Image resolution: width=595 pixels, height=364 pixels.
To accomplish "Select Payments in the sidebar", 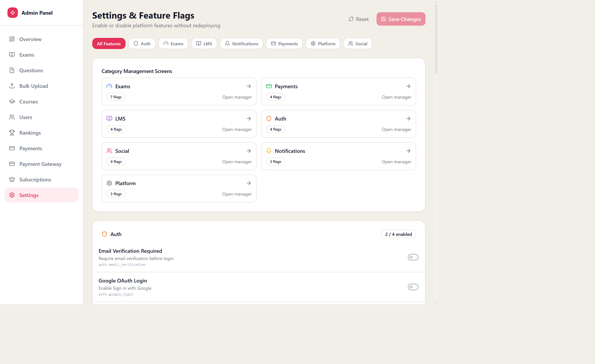I will click(x=41, y=148).
